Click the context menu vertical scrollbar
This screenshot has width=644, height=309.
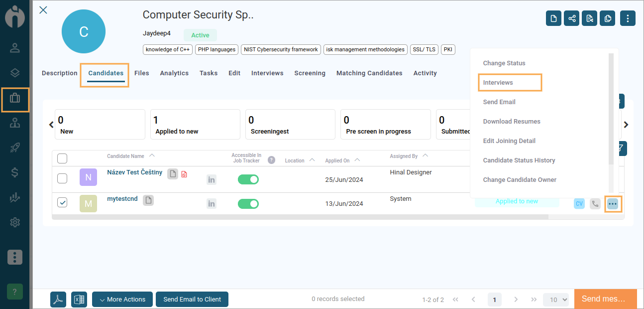pos(611,109)
